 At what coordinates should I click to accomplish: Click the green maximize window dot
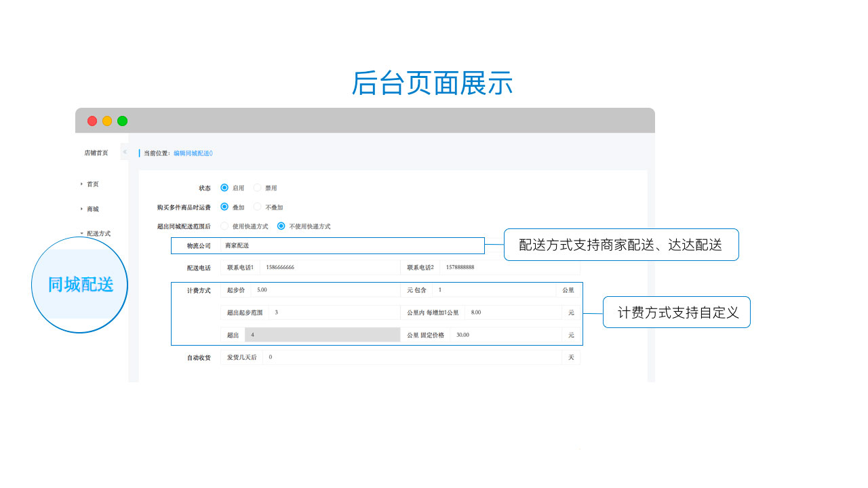click(x=122, y=121)
